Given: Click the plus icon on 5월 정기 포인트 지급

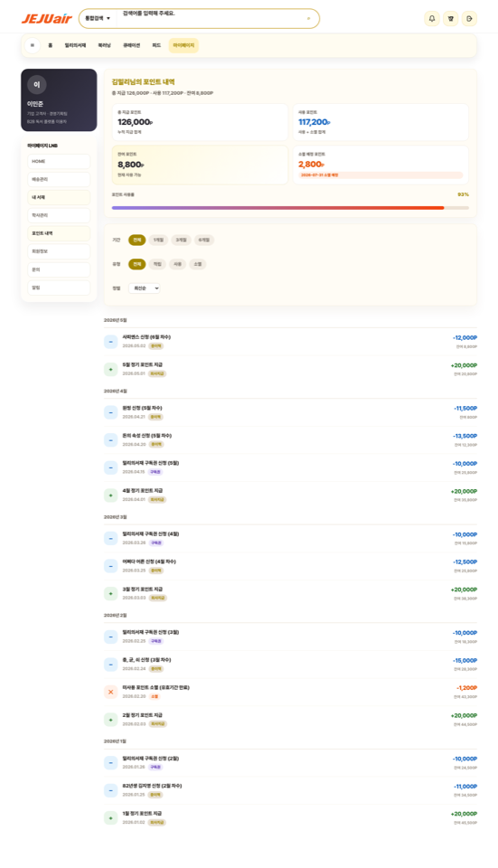Looking at the screenshot, I should pyautogui.click(x=110, y=369).
